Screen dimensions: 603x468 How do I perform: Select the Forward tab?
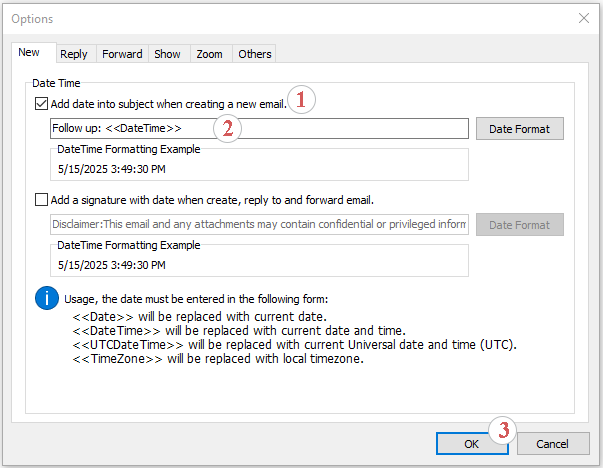click(x=122, y=54)
